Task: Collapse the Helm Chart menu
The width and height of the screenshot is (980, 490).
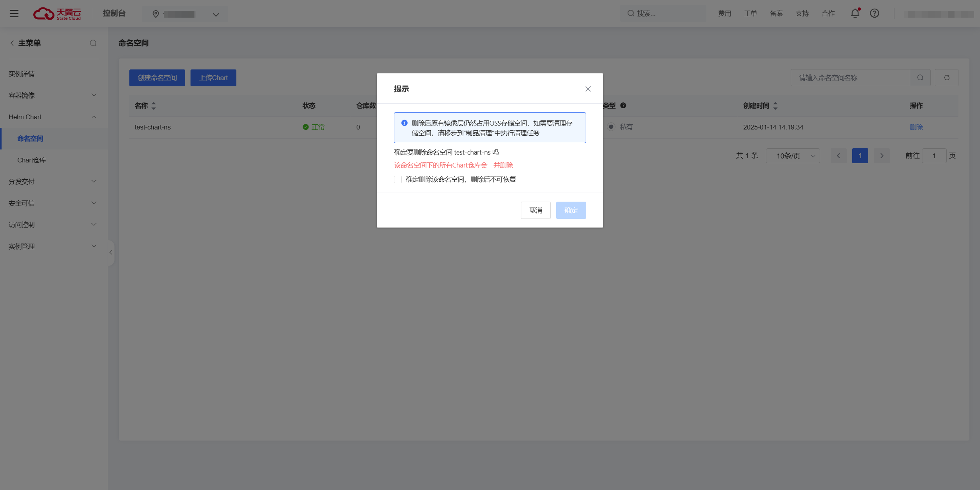Action: 53,117
